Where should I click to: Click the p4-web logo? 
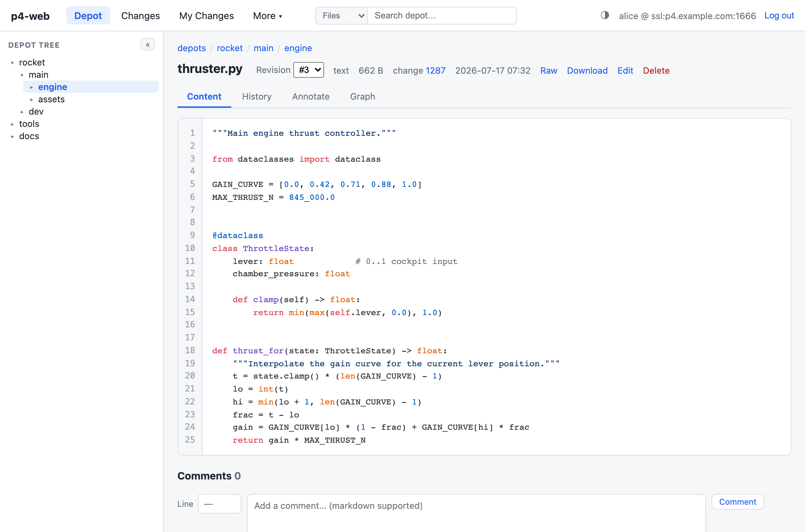[30, 16]
